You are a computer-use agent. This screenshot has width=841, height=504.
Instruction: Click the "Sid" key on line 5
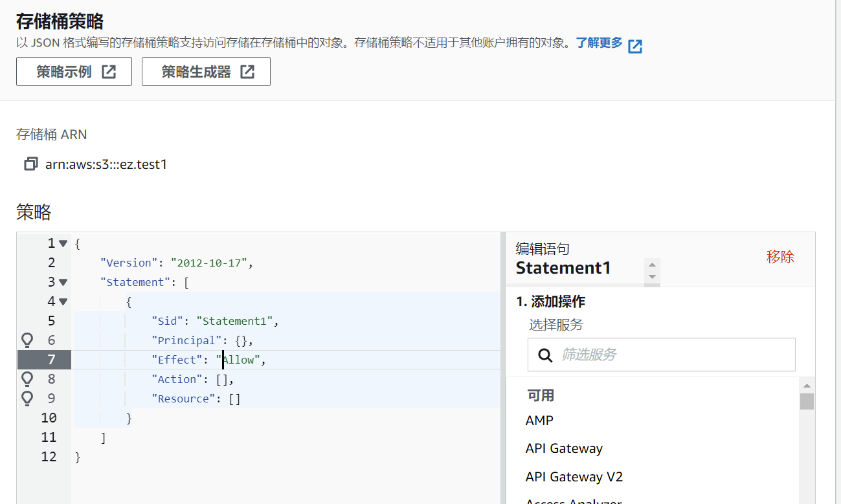[167, 322]
